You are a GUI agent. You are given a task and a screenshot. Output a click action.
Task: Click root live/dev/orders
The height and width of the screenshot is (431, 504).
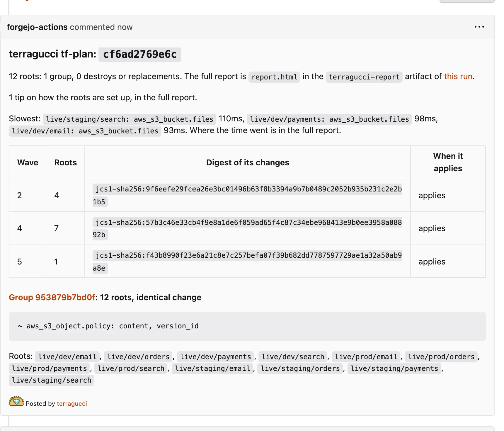pos(138,357)
